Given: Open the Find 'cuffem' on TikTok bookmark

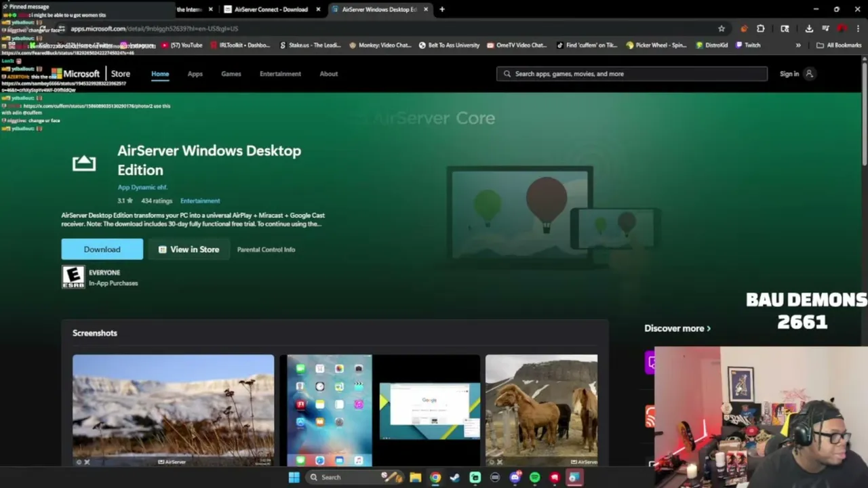Looking at the screenshot, I should click(586, 45).
